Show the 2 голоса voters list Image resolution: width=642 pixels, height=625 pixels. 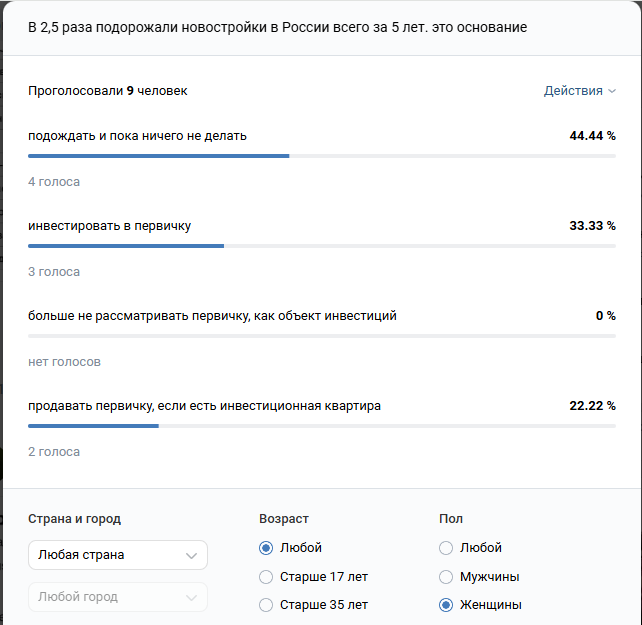(x=54, y=452)
